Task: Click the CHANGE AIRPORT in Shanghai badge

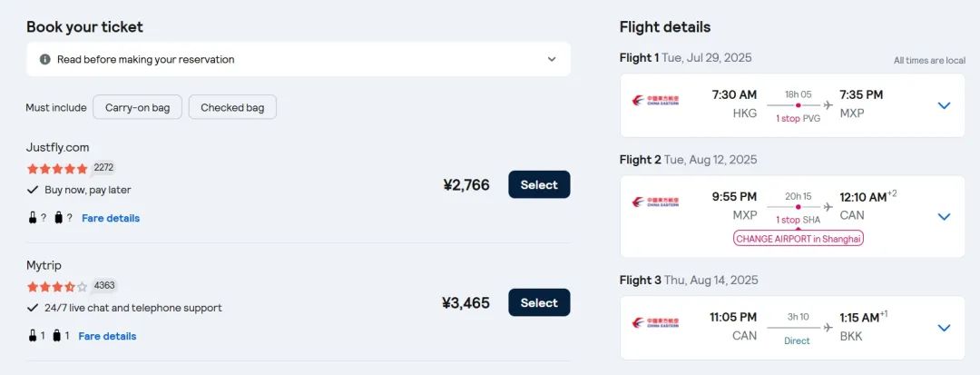Action: tap(799, 239)
